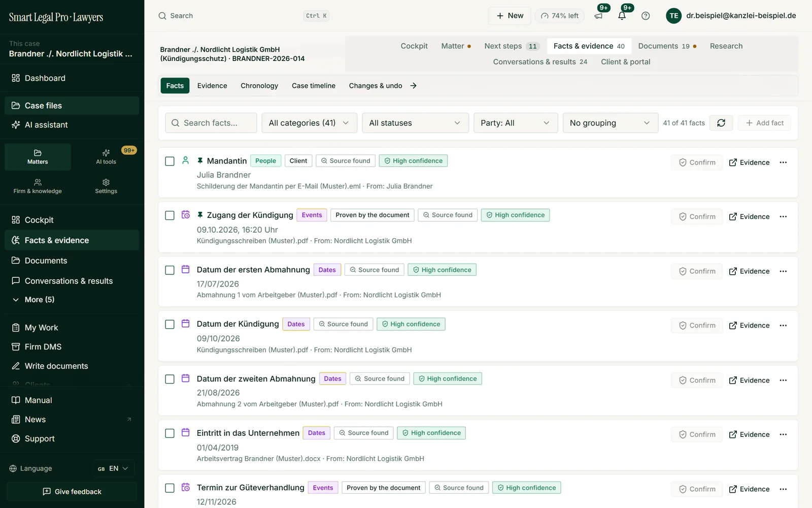Change language via EN dropdown

click(x=114, y=468)
